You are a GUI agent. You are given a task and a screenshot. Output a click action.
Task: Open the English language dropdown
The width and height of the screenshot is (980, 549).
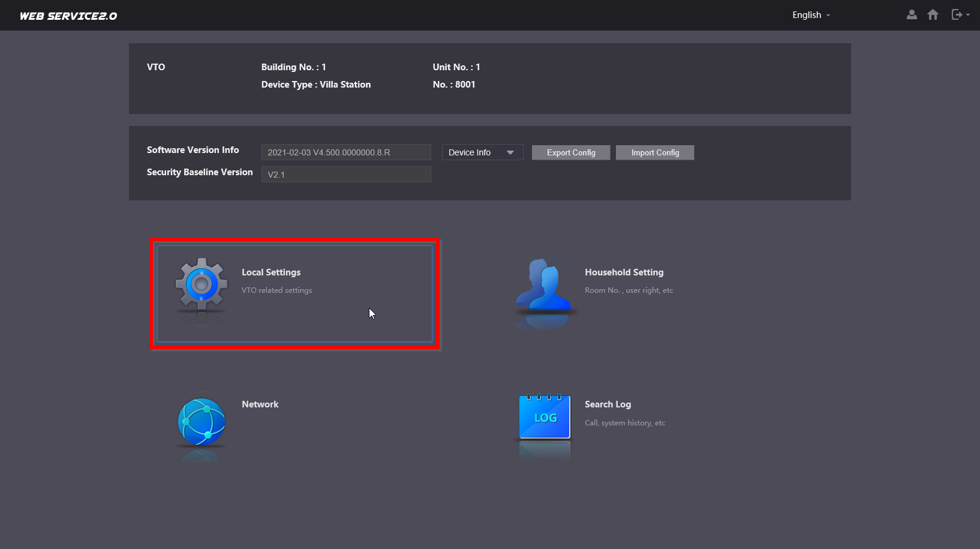coord(811,15)
